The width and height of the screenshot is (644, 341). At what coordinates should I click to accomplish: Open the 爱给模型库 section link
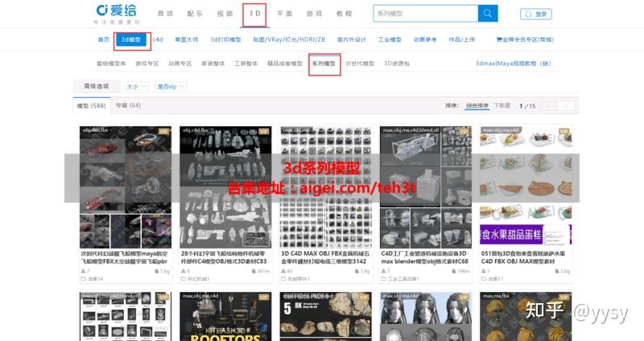[111, 64]
